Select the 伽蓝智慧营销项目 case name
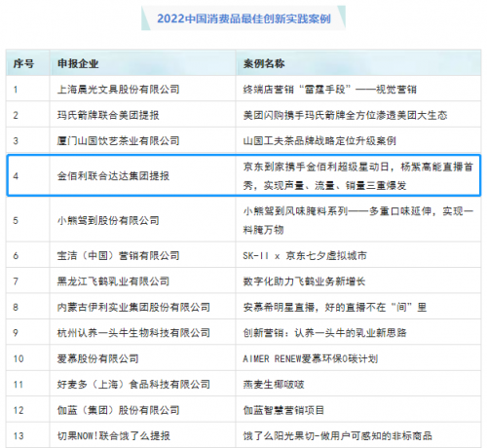The height and width of the screenshot is (448, 487). click(283, 410)
